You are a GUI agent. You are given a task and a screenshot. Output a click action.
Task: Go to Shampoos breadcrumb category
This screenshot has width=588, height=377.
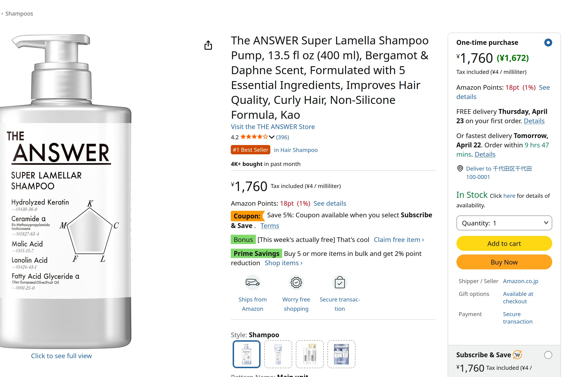pyautogui.click(x=19, y=13)
